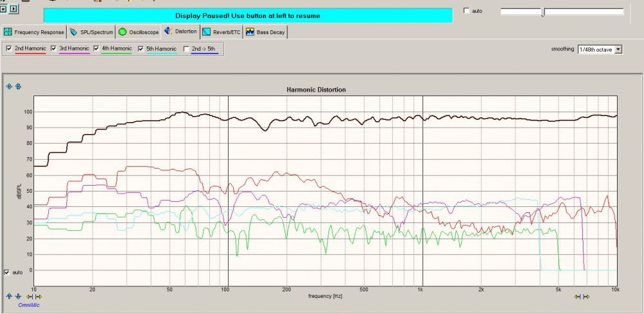Toggle the 4th Harmonic checkbox
644x314 pixels.
pyautogui.click(x=97, y=48)
